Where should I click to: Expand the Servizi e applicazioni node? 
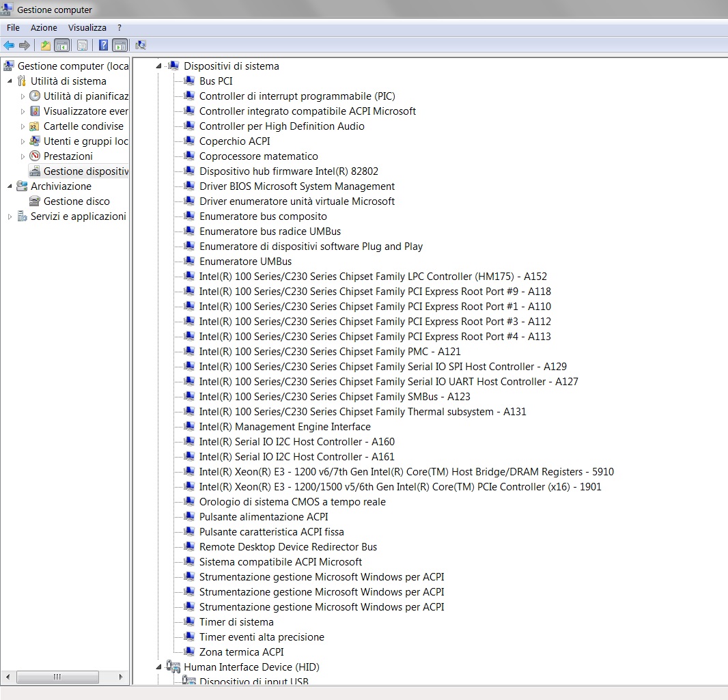(10, 216)
